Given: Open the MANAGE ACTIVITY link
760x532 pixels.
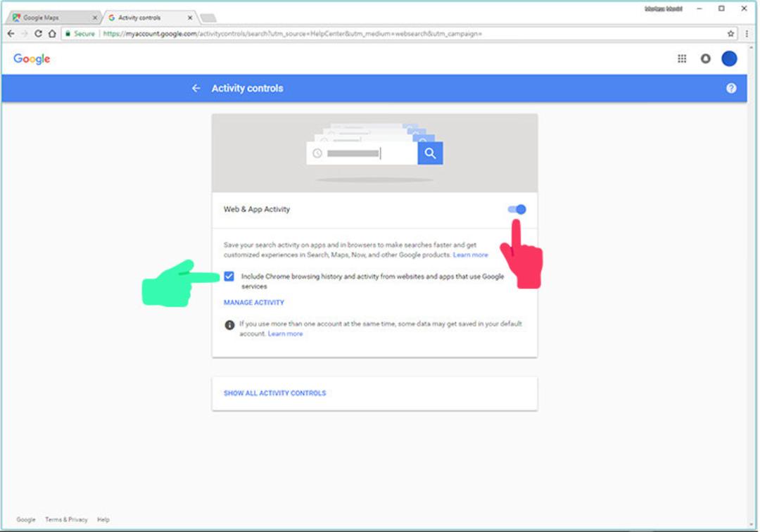Looking at the screenshot, I should tap(254, 303).
